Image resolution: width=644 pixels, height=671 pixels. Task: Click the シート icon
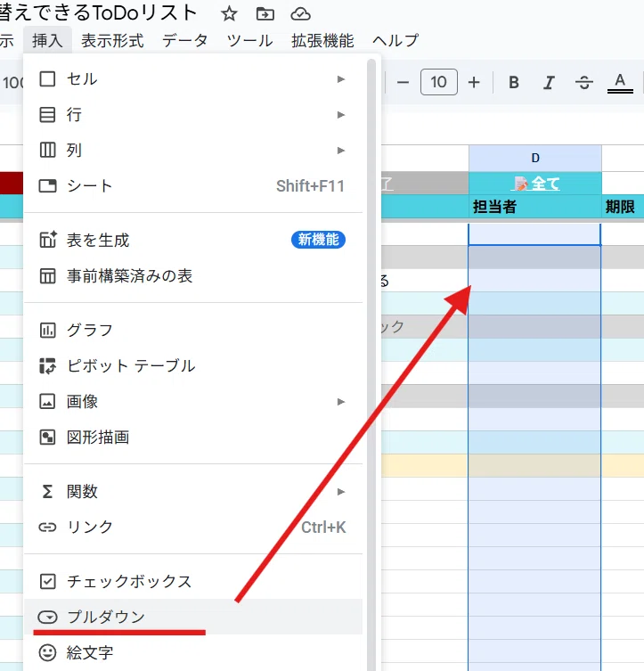47,185
